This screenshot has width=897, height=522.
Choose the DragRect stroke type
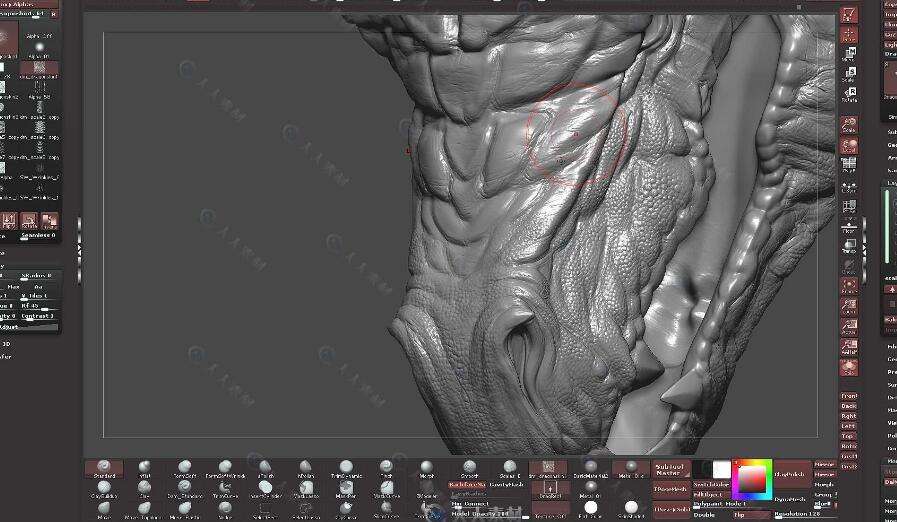[549, 489]
